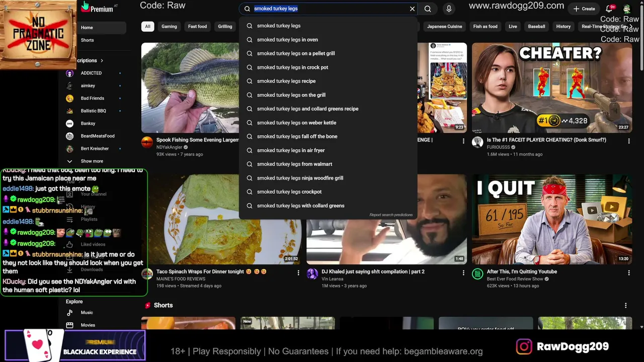This screenshot has width=644, height=362.
Task: Choose suggestion "smoked turkey legs in crock pot"
Action: click(328, 67)
